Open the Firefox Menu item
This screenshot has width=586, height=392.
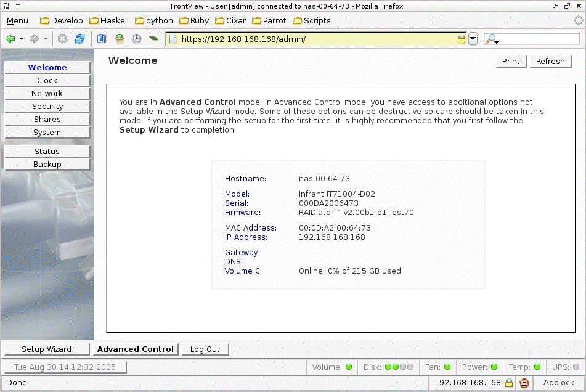coord(17,20)
